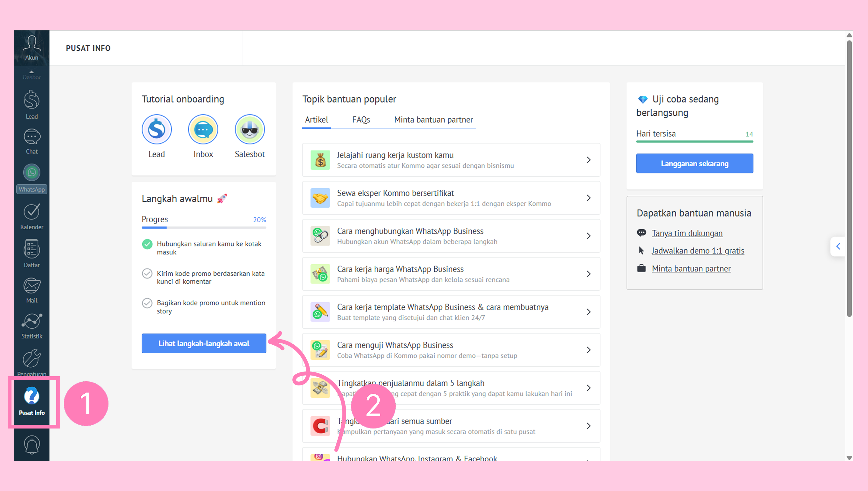Click the page vertical scrollbar
868x491 pixels.
[849, 179]
